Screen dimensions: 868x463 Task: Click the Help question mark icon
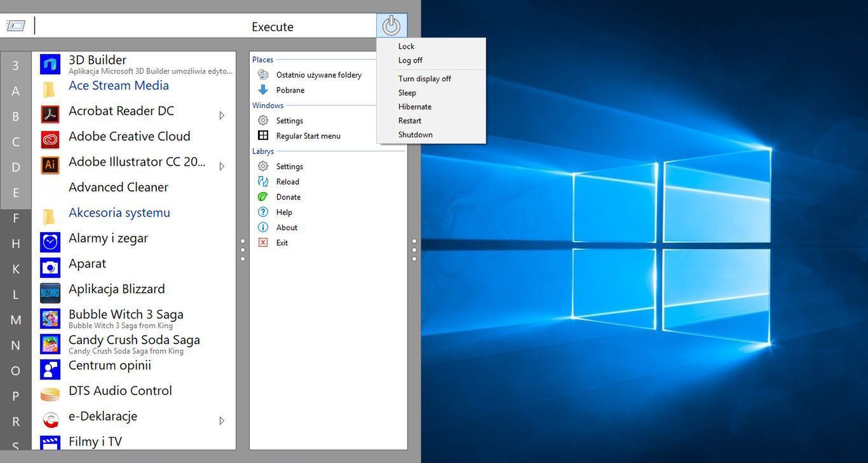click(x=263, y=212)
